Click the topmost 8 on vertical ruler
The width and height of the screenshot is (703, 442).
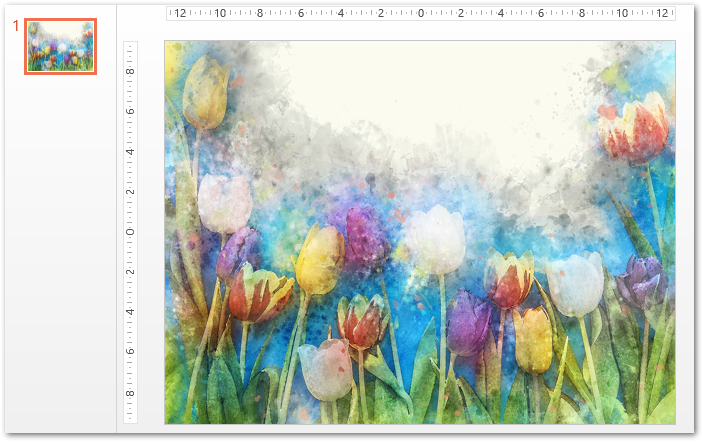pyautogui.click(x=130, y=72)
